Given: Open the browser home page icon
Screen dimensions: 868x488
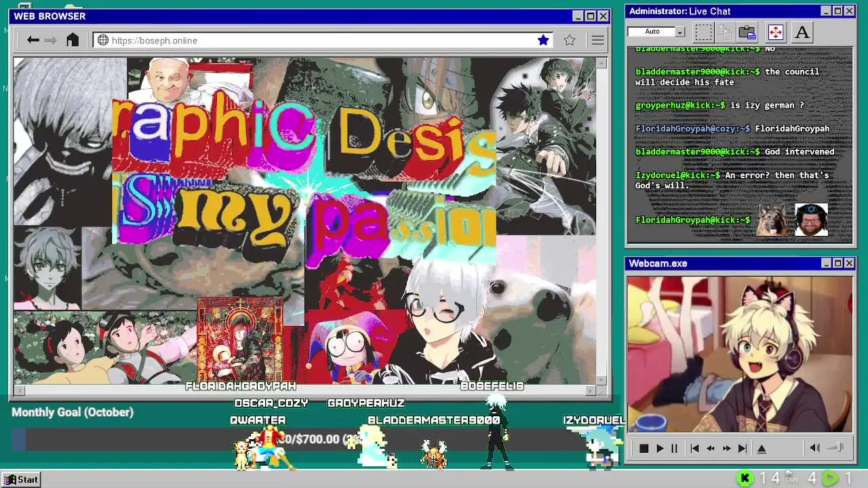Looking at the screenshot, I should coord(73,40).
